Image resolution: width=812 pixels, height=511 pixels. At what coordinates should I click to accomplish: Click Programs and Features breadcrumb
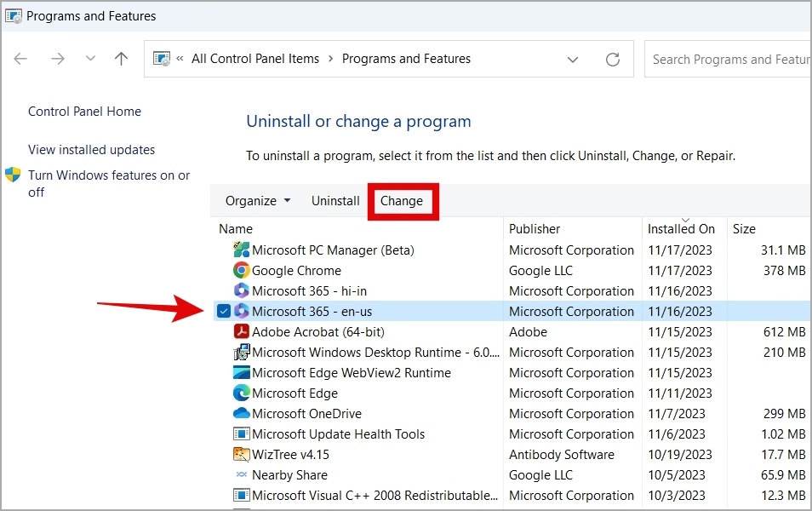coord(407,59)
